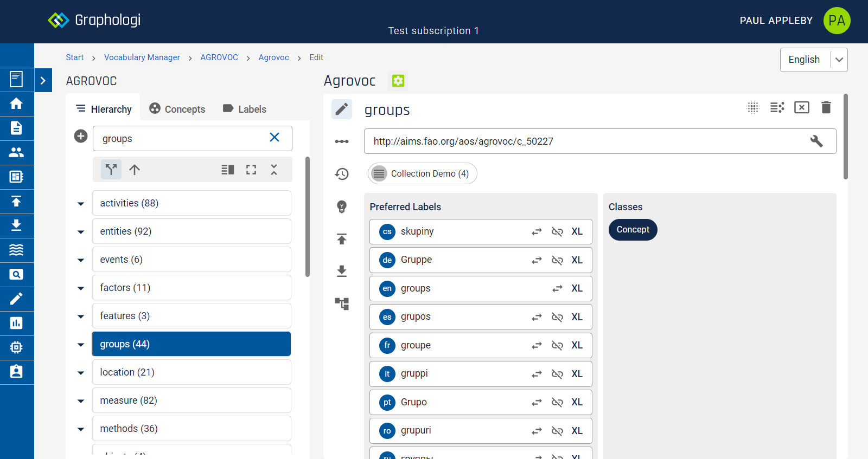Swap the skupiny label arrows icon
This screenshot has width=868, height=459.
pos(537,231)
